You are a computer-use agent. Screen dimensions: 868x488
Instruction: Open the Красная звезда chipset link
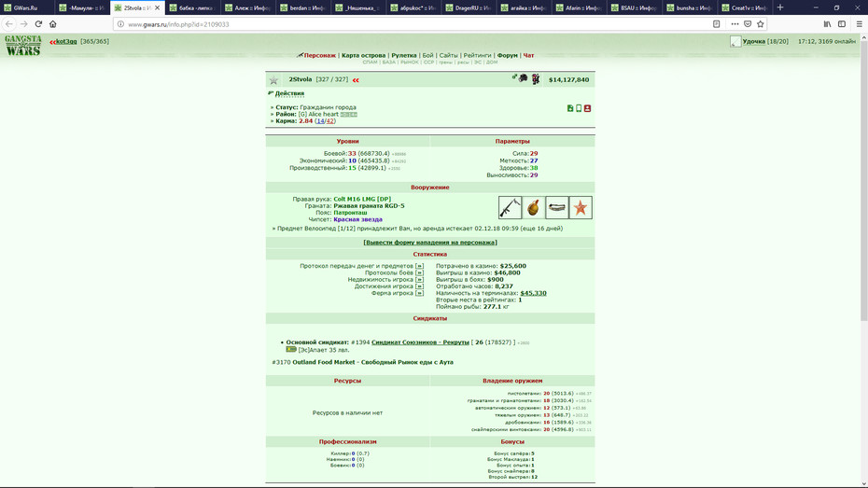coord(357,219)
